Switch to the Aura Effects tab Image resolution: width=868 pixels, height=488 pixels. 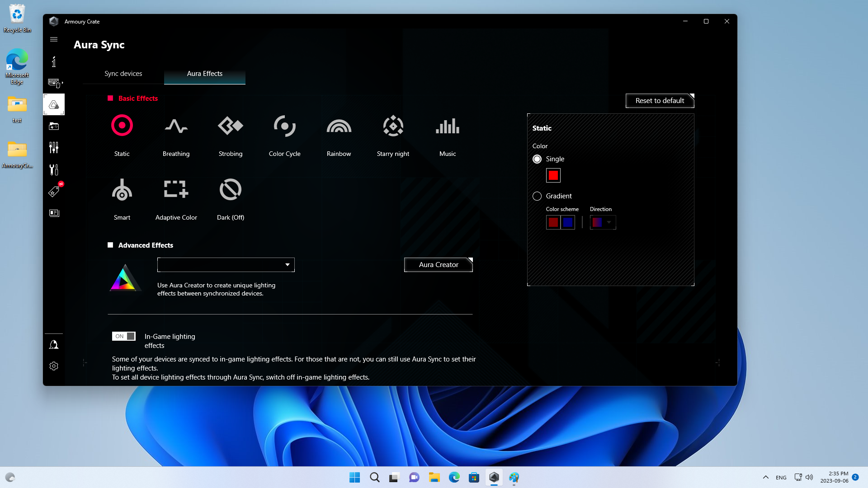tap(205, 74)
